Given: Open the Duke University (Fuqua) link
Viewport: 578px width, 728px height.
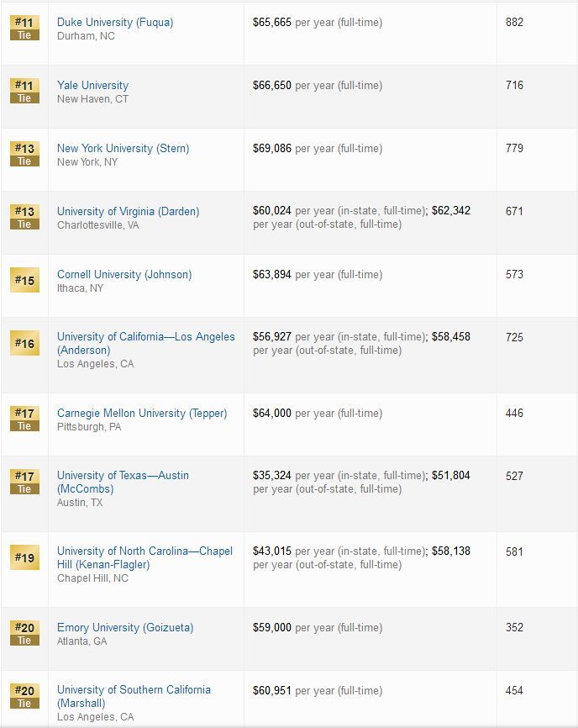Looking at the screenshot, I should click(x=115, y=23).
